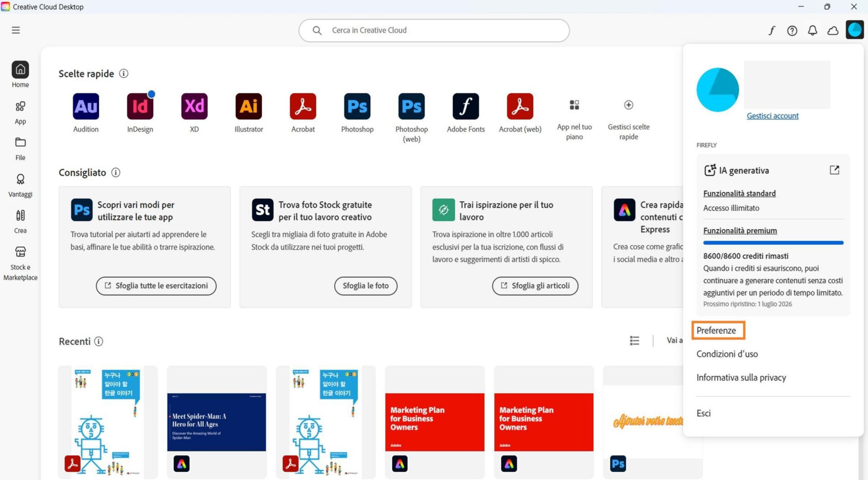
Task: Check cloud sync status icon
Action: [x=833, y=30]
